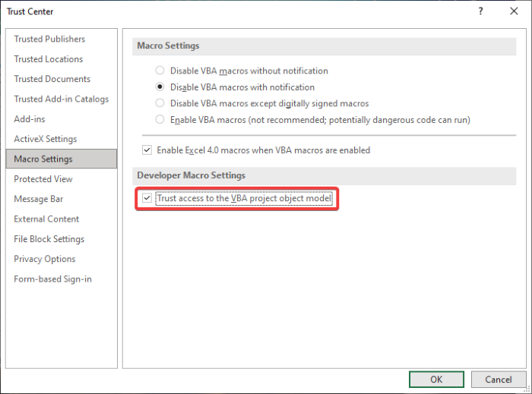Toggle Trust access to VBA project checkbox
The width and height of the screenshot is (532, 394).
(x=147, y=200)
